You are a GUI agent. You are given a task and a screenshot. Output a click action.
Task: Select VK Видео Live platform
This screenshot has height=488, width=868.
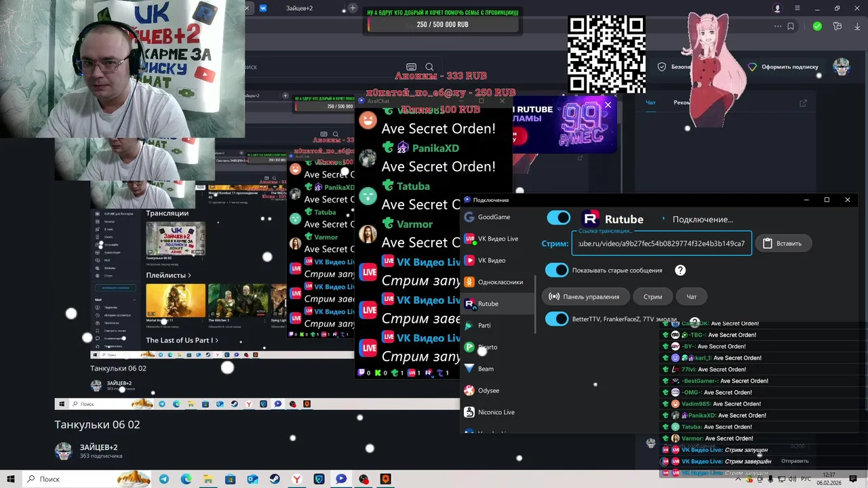(x=497, y=239)
